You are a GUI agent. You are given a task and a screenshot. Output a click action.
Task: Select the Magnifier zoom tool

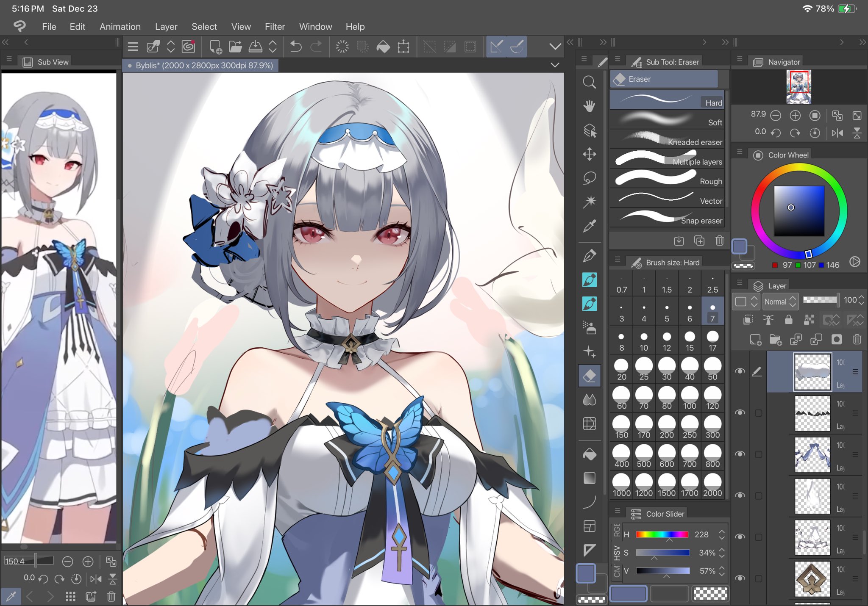coord(589,82)
